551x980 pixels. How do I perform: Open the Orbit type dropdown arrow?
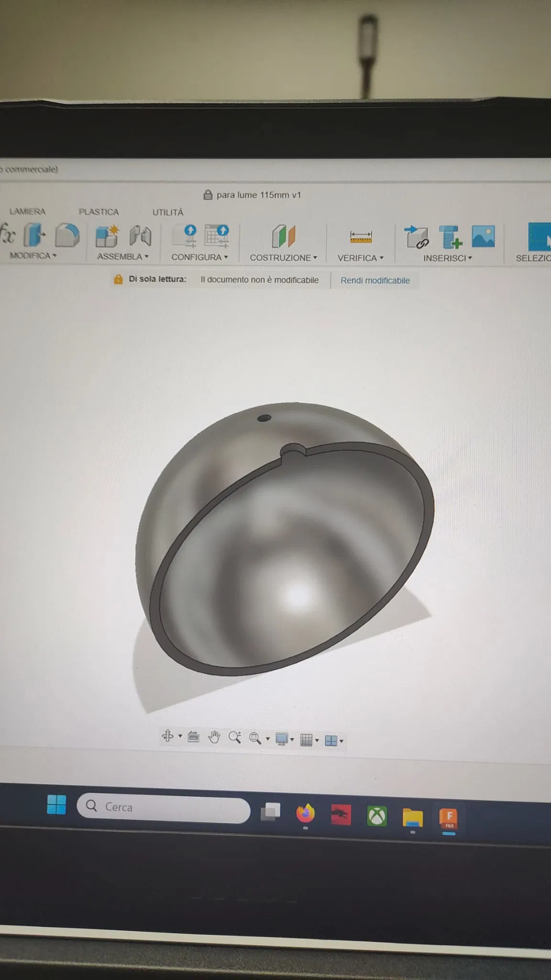tap(180, 736)
